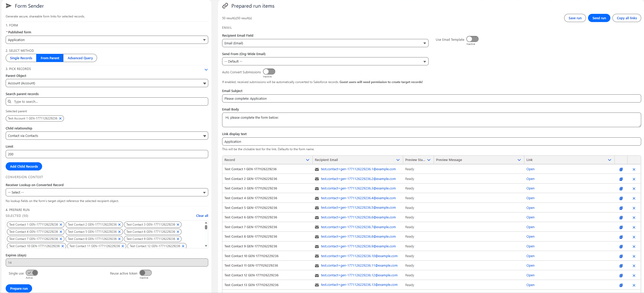
Task: Expand the Child relationship combo box
Action: 107,136
